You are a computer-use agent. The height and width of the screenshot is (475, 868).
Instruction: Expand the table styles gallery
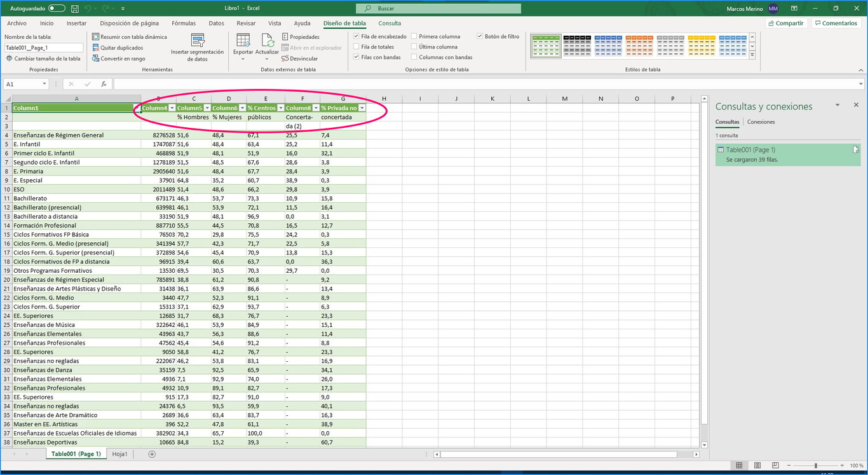752,56
